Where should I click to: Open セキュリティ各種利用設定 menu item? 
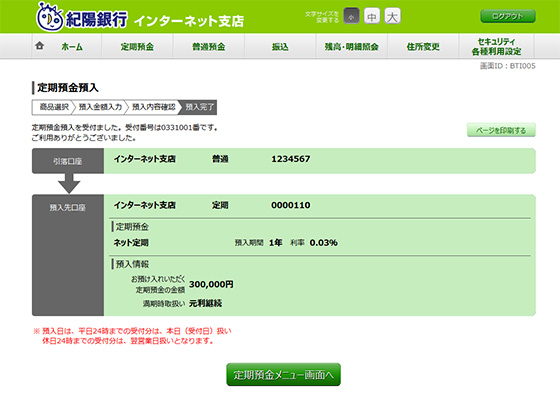tap(496, 46)
